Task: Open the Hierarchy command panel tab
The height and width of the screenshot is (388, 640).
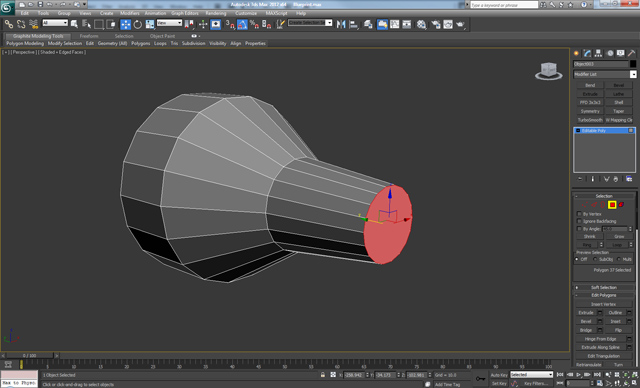Action: pyautogui.click(x=598, y=53)
